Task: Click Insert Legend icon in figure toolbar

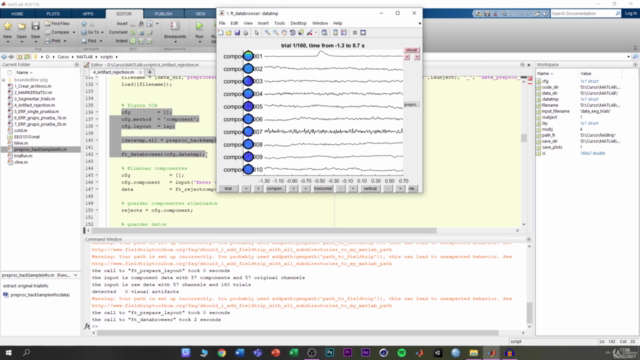Action: coord(344,33)
